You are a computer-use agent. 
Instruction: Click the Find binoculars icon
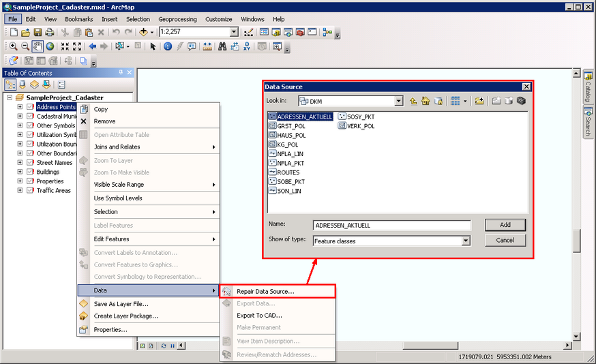pyautogui.click(x=222, y=46)
